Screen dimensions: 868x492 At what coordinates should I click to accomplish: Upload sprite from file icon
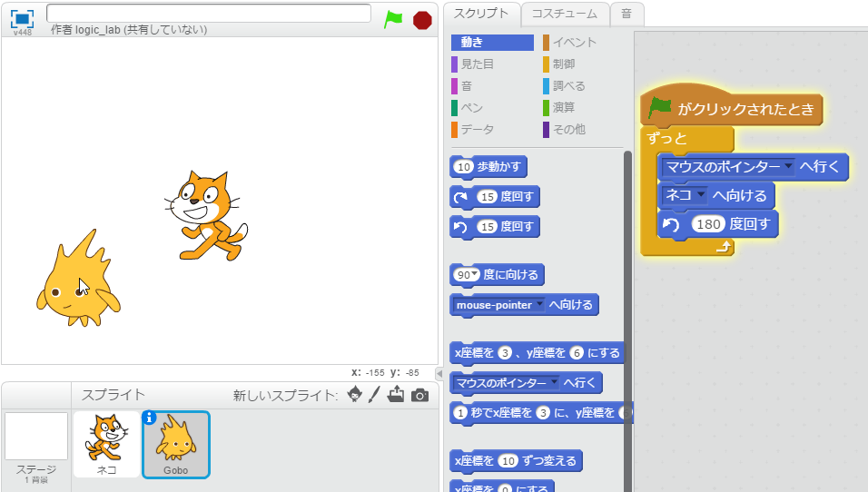[x=396, y=394]
